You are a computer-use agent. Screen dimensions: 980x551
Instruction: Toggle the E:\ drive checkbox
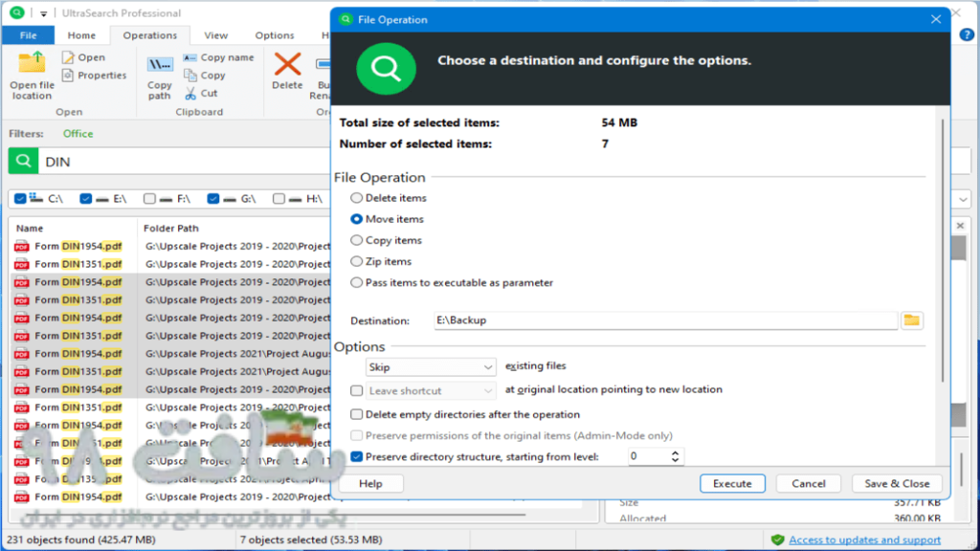[85, 199]
